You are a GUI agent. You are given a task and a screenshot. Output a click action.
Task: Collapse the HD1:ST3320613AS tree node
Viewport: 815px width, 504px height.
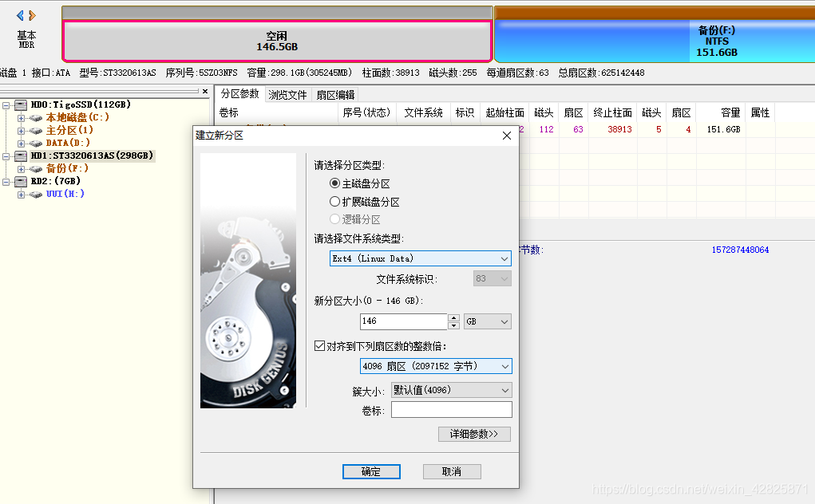click(x=6, y=156)
